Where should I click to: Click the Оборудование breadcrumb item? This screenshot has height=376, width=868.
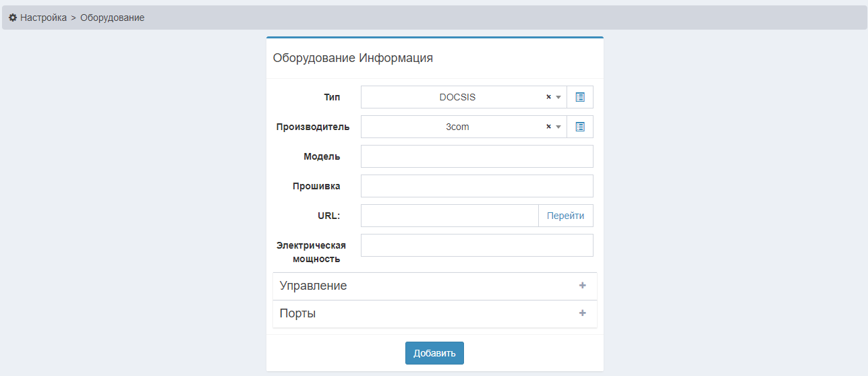point(112,18)
